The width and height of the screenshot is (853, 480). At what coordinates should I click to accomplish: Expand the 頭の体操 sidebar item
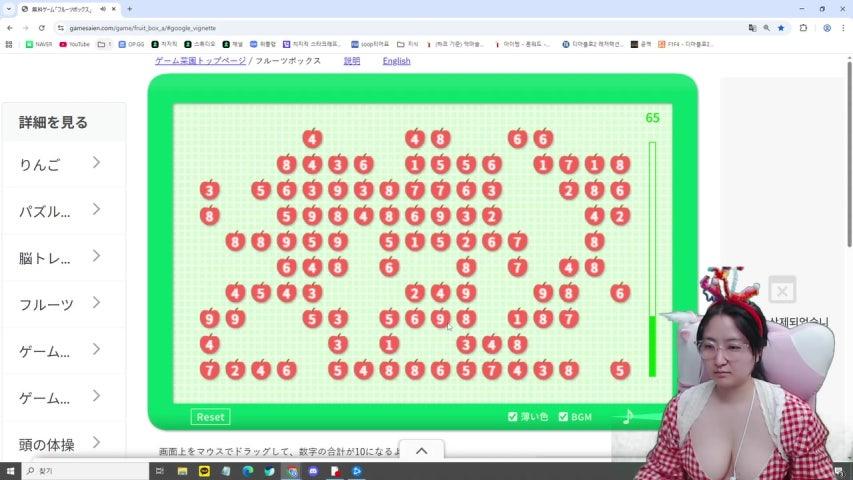pyautogui.click(x=63, y=444)
